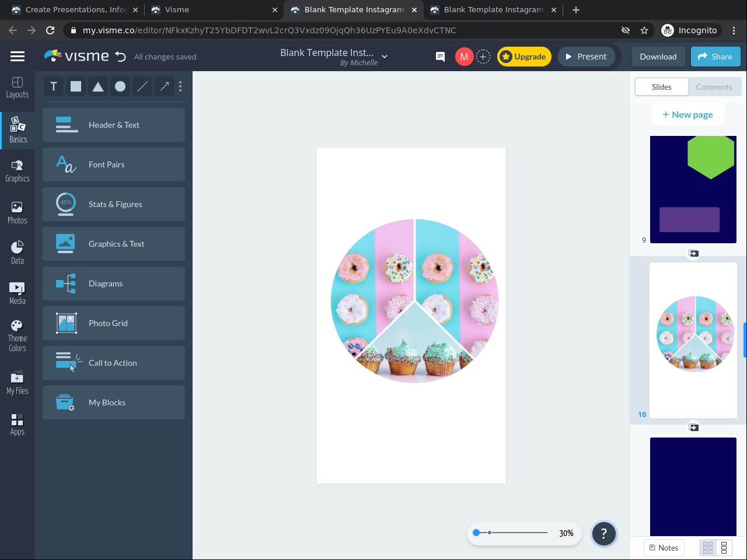The height and width of the screenshot is (560, 747).
Task: Open the Photos sidebar panel
Action: 18,213
